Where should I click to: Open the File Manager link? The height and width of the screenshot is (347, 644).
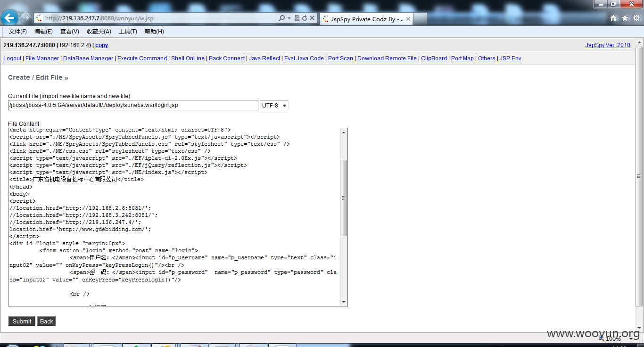point(42,58)
